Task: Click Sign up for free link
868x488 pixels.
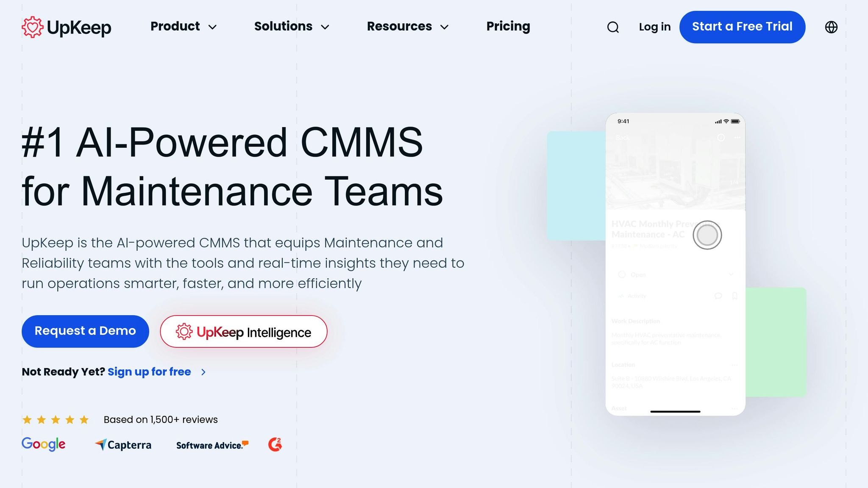Action: tap(149, 372)
